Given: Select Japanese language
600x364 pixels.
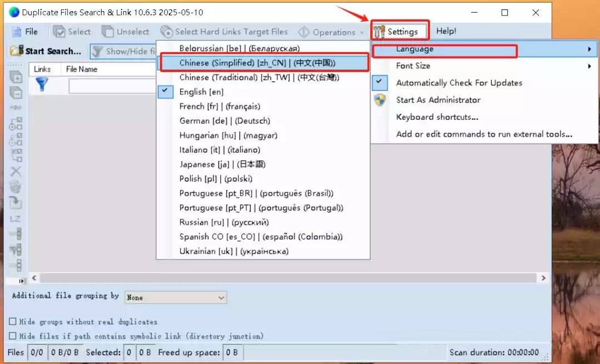Looking at the screenshot, I should 263,164.
